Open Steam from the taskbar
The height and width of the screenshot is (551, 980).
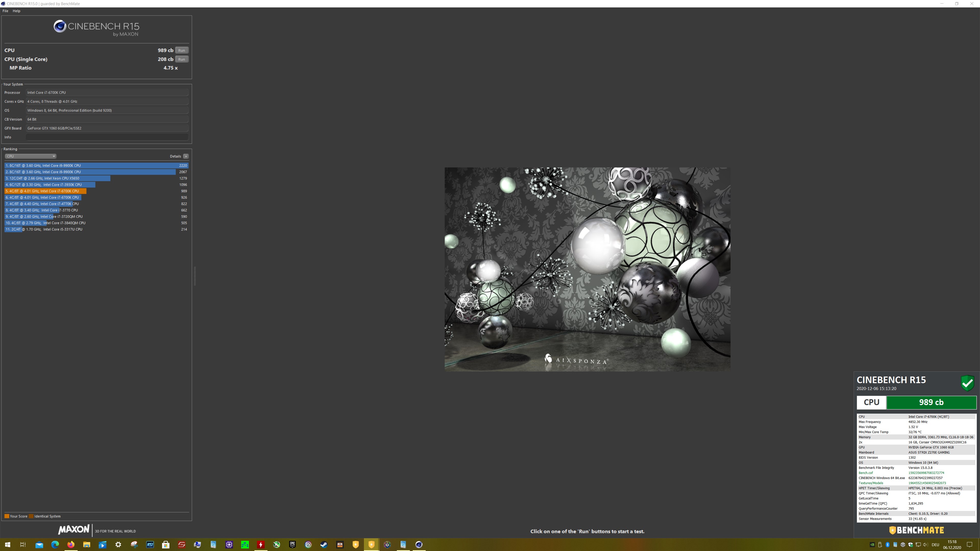point(324,545)
